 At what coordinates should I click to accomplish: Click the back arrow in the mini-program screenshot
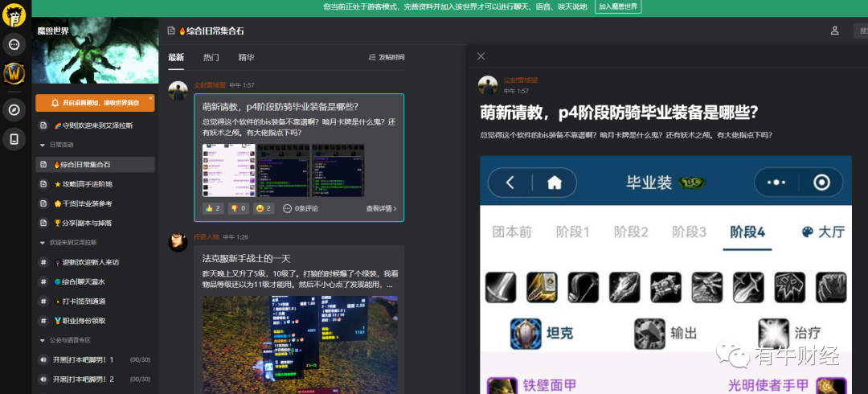point(510,183)
